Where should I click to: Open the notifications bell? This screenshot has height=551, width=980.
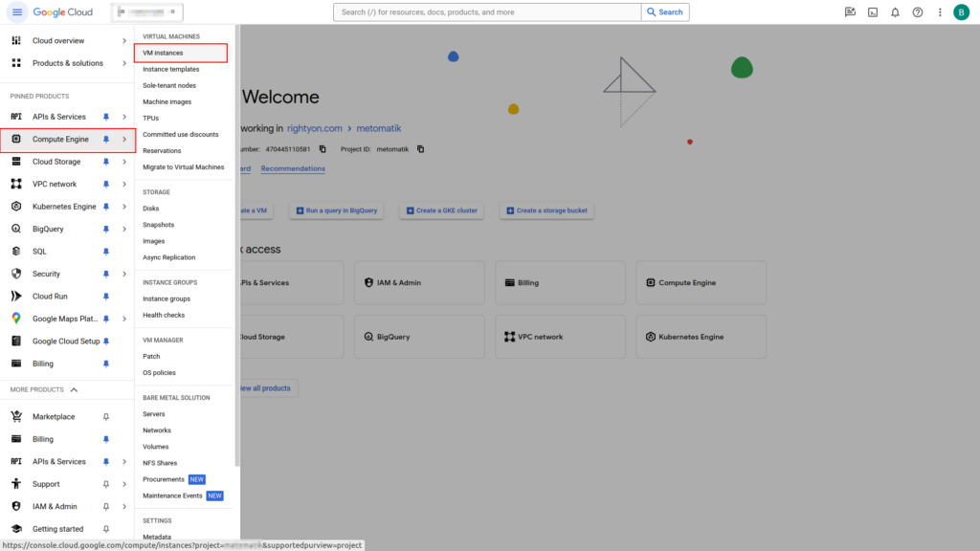(x=895, y=12)
